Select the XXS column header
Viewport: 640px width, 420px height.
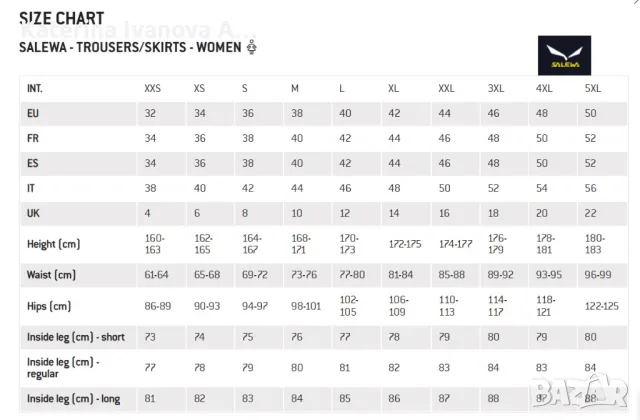[x=152, y=88]
